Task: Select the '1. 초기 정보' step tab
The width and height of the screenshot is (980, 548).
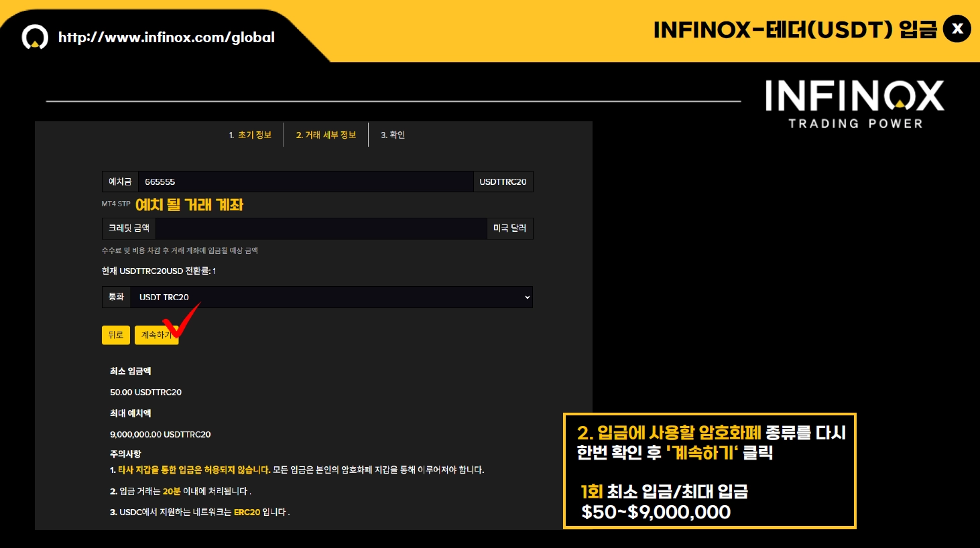Action: click(x=250, y=135)
